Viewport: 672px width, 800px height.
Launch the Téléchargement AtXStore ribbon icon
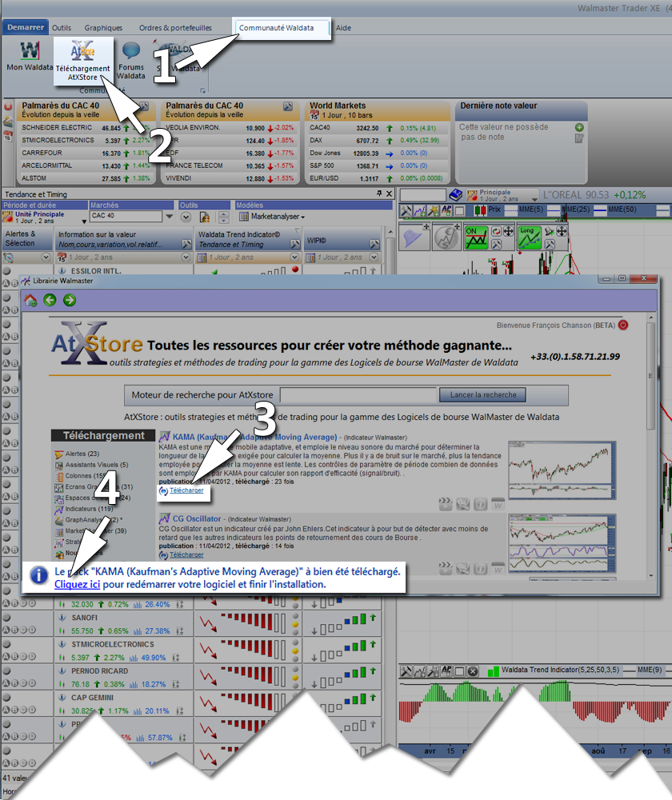(82, 61)
